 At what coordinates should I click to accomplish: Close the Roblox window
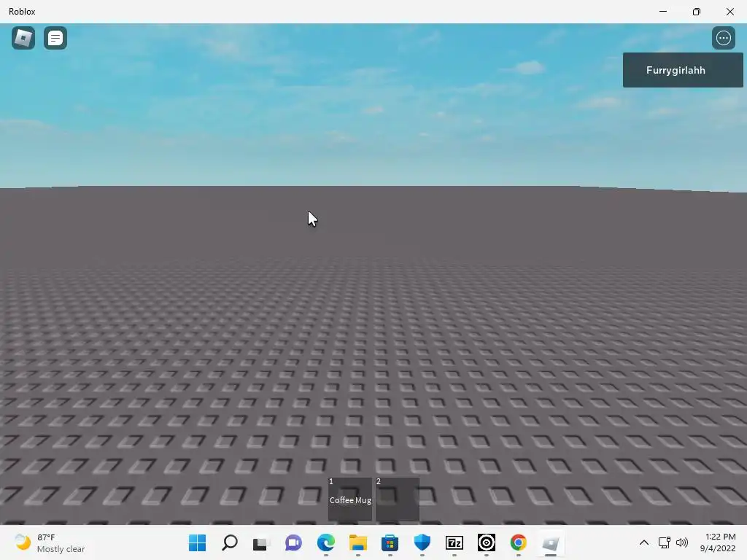coord(729,12)
